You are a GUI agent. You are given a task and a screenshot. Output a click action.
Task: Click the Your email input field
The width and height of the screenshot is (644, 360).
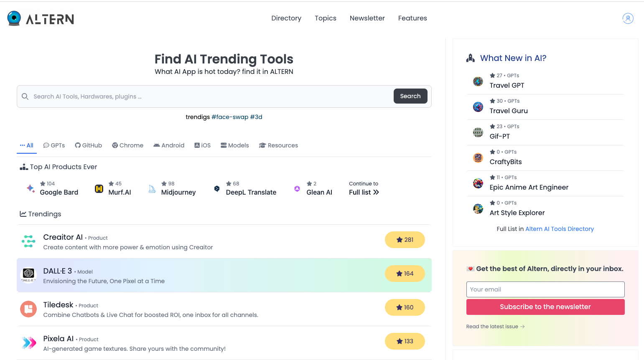click(545, 289)
